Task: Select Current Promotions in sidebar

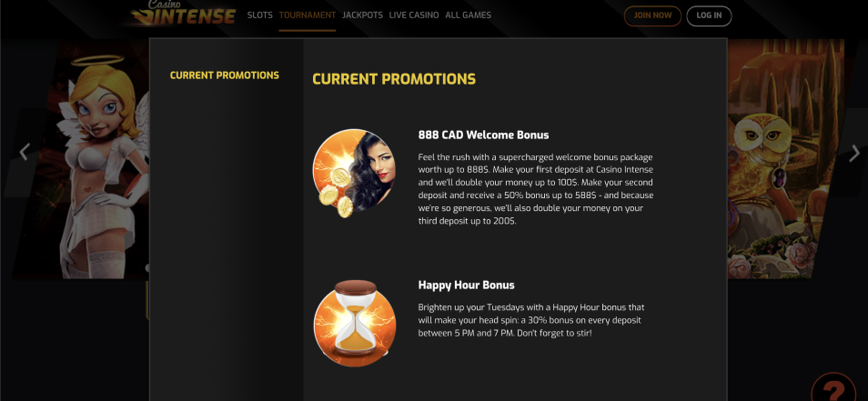Action: pyautogui.click(x=224, y=75)
